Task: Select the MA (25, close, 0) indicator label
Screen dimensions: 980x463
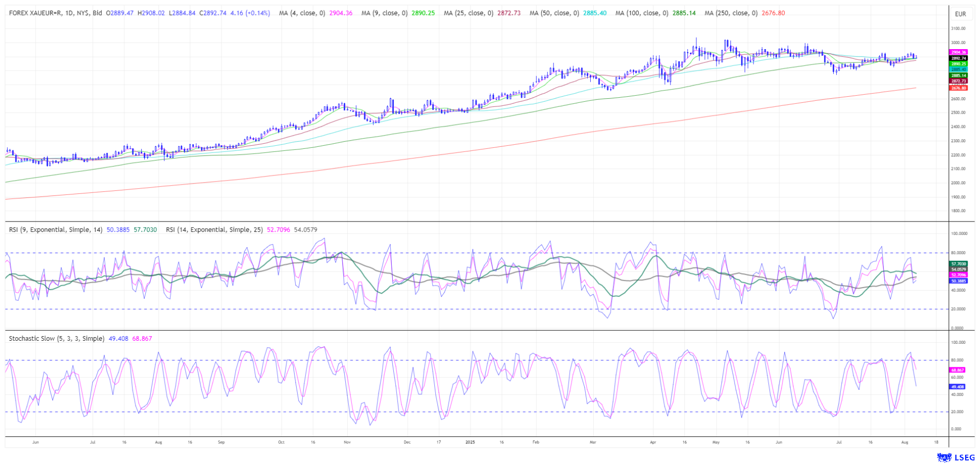Action: tap(469, 13)
